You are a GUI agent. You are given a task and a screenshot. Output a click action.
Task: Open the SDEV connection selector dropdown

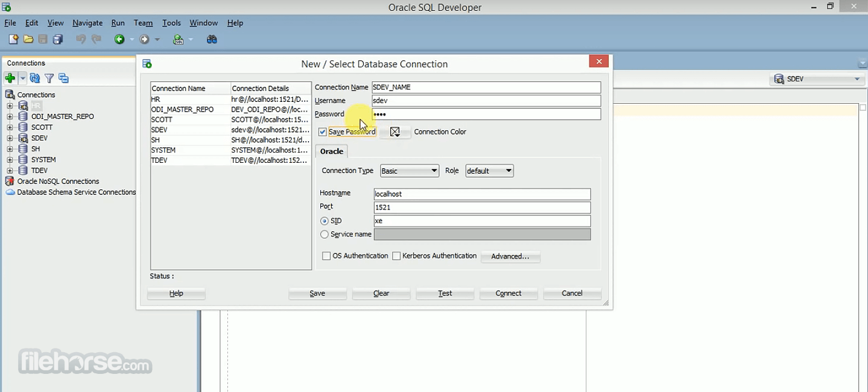pos(817,79)
